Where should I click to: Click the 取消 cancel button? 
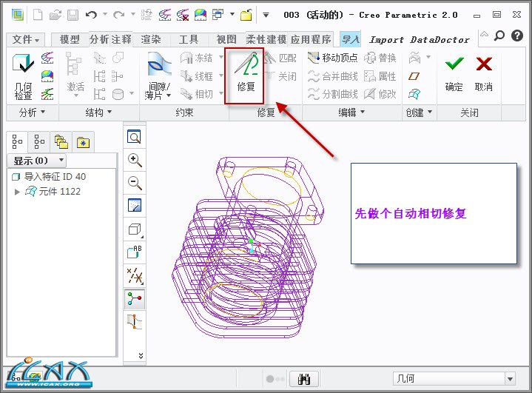484,75
